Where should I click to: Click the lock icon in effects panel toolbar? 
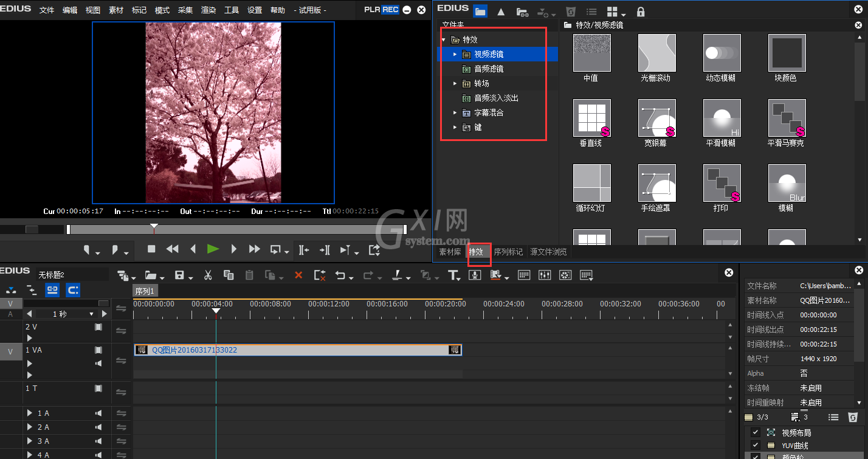pos(641,12)
